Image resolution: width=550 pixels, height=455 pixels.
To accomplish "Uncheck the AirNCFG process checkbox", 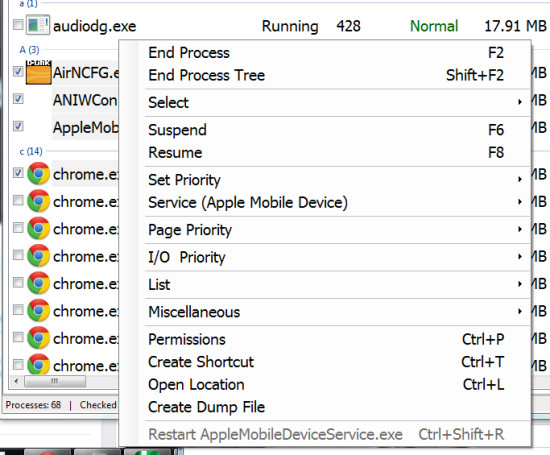I will coord(18,71).
